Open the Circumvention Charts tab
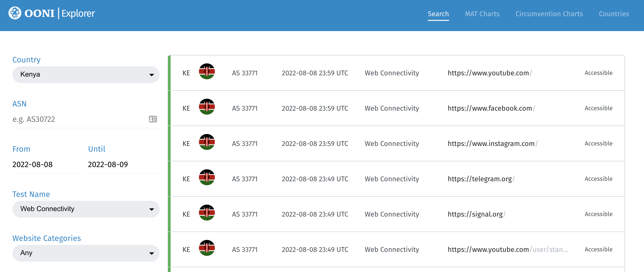 (549, 14)
